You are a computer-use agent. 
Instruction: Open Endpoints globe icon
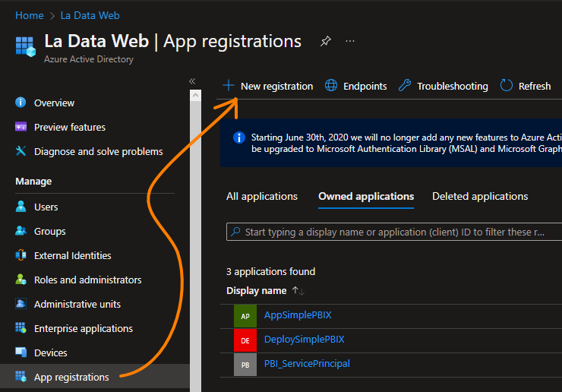point(331,86)
